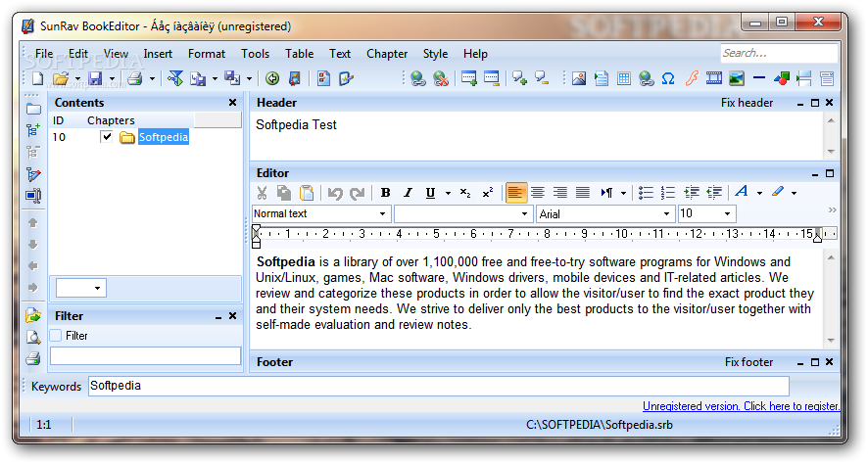
Task: Insert a special symbol with the Omega icon
Action: pos(668,79)
